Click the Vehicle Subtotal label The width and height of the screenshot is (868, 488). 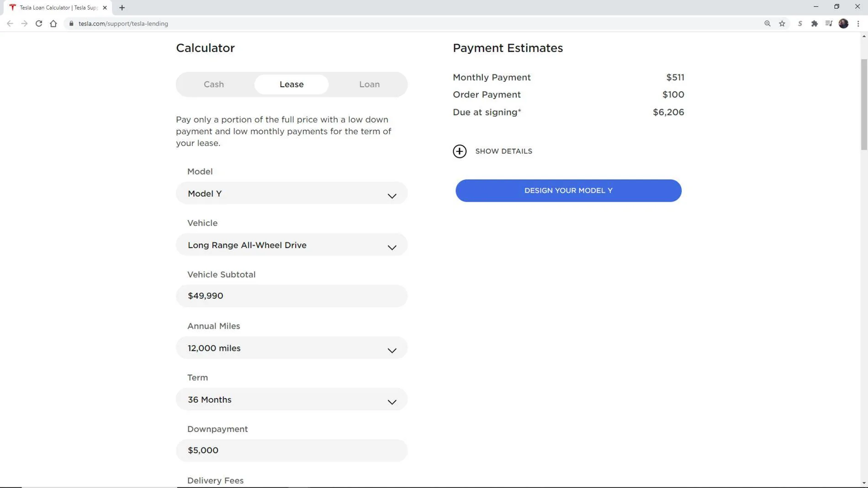(x=221, y=275)
